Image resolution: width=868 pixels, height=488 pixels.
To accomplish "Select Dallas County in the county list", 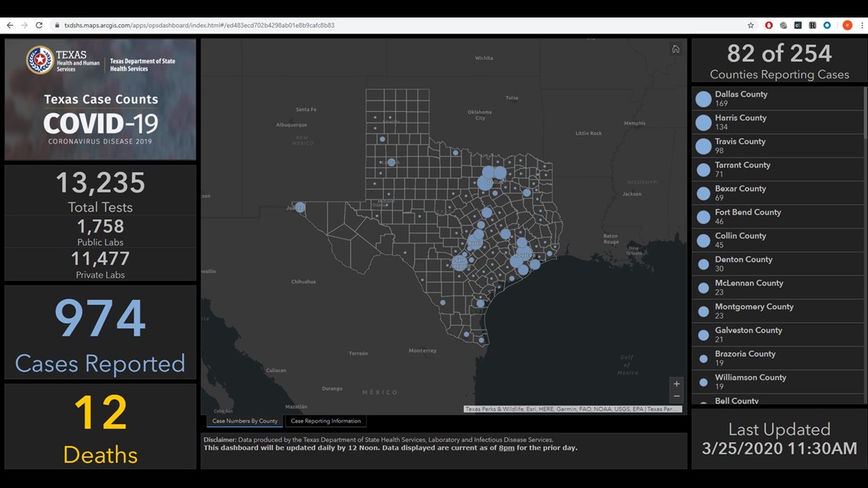I will [778, 99].
